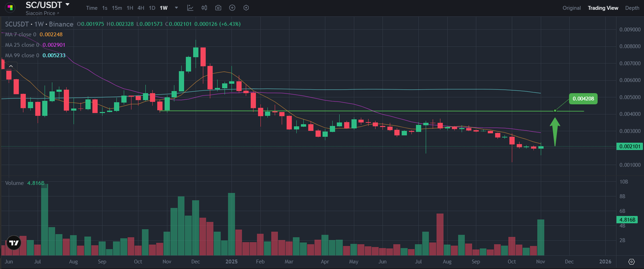The image size is (644, 269).
Task: Click the Volume 4.816B indicator legend
Action: click(24, 183)
